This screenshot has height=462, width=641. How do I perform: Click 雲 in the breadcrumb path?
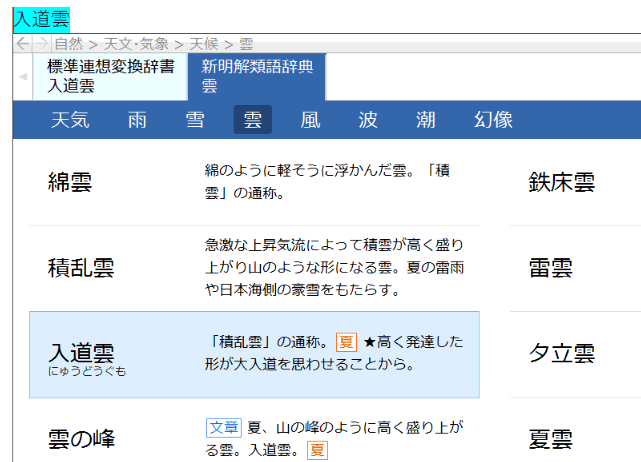pos(246,44)
